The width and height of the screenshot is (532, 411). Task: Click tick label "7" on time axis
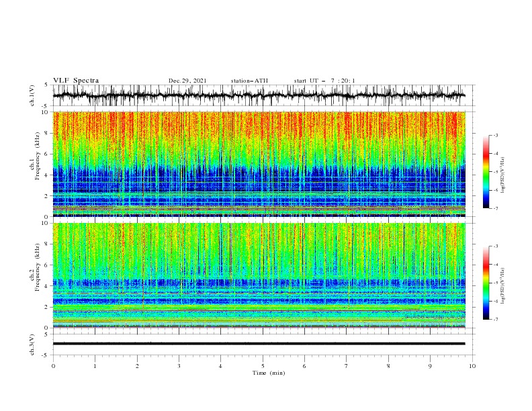pyautogui.click(x=347, y=366)
